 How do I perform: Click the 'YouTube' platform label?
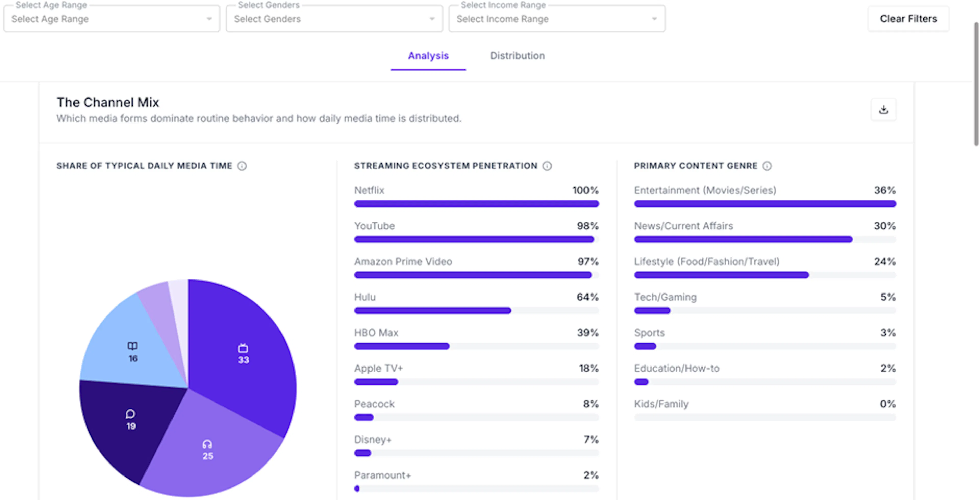[374, 226]
